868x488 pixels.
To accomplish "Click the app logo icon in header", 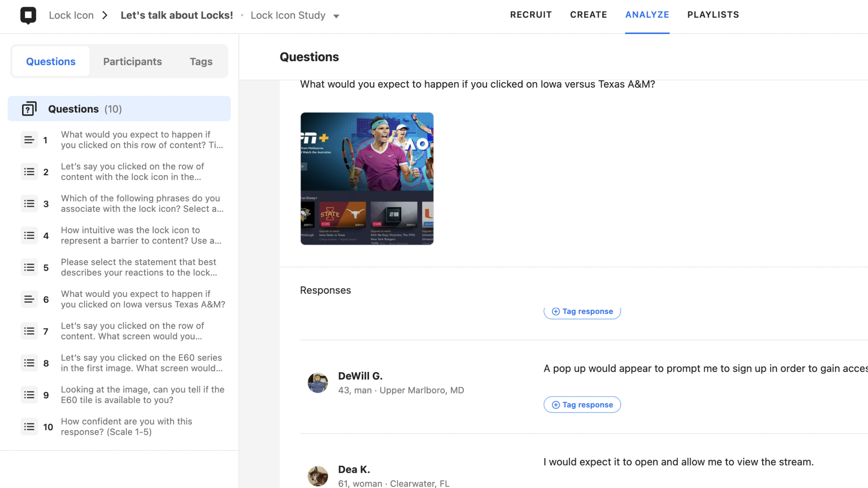I will click(28, 15).
